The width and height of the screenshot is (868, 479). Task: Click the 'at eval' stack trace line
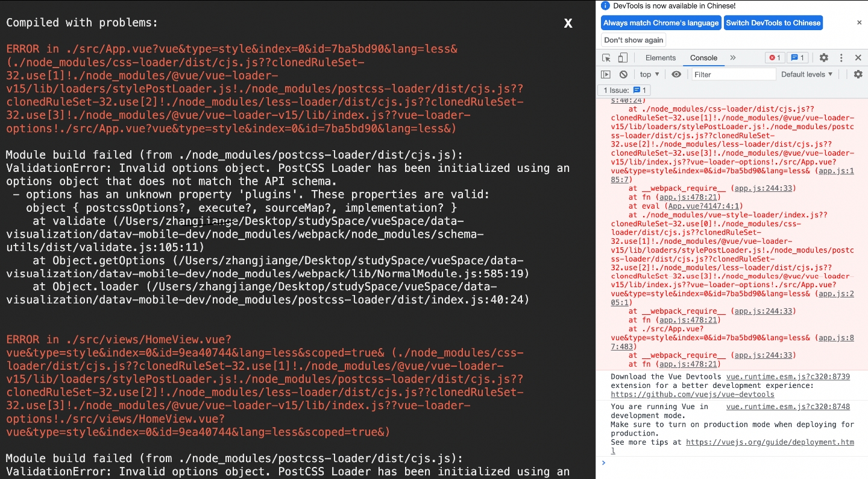(685, 206)
